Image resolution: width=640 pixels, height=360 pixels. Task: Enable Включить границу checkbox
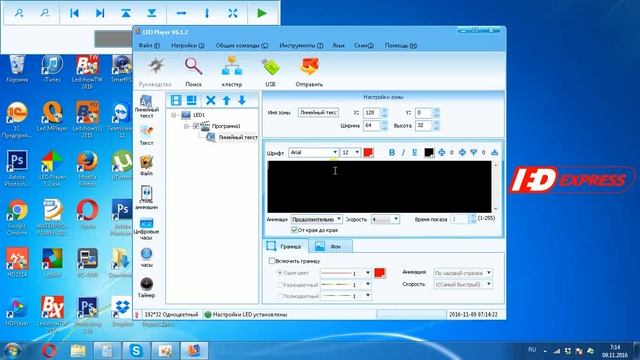(x=272, y=261)
